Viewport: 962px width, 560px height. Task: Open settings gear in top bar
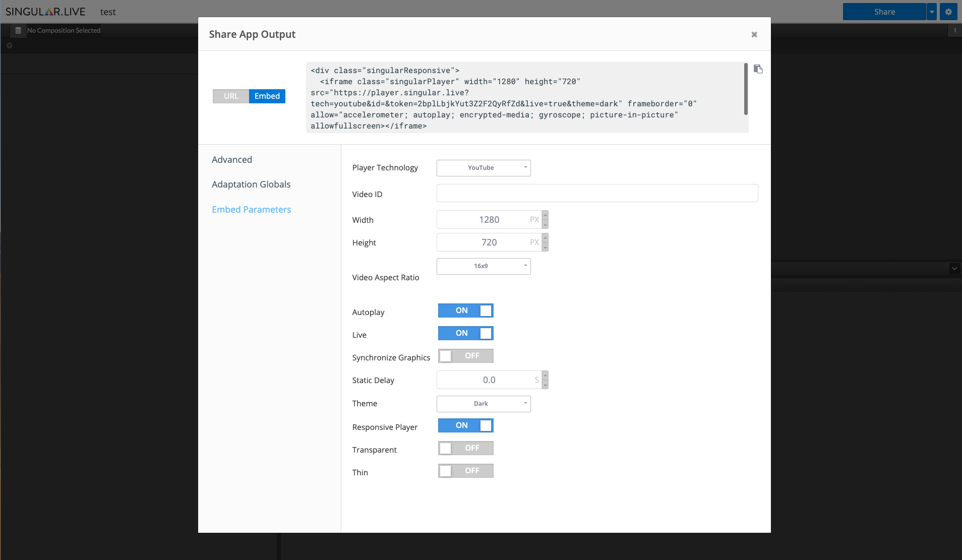[x=948, y=12]
